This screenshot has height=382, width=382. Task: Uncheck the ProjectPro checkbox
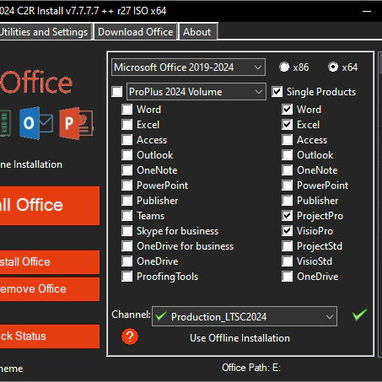(287, 216)
